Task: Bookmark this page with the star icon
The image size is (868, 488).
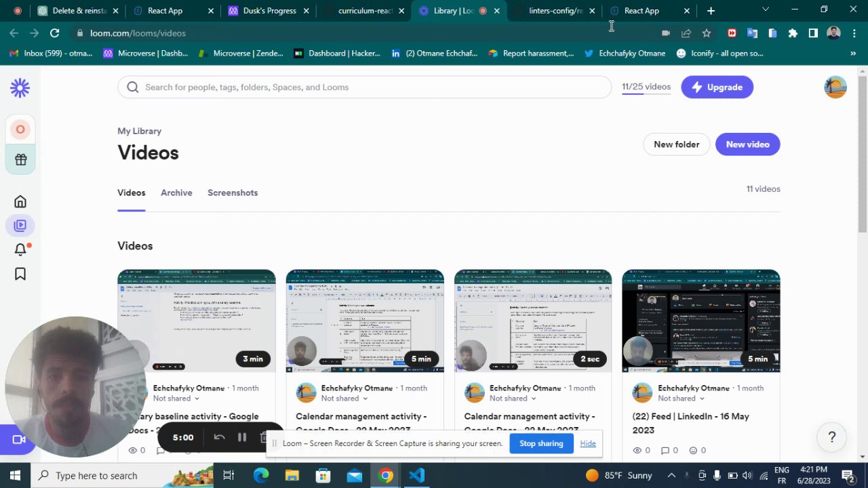Action: click(x=707, y=33)
